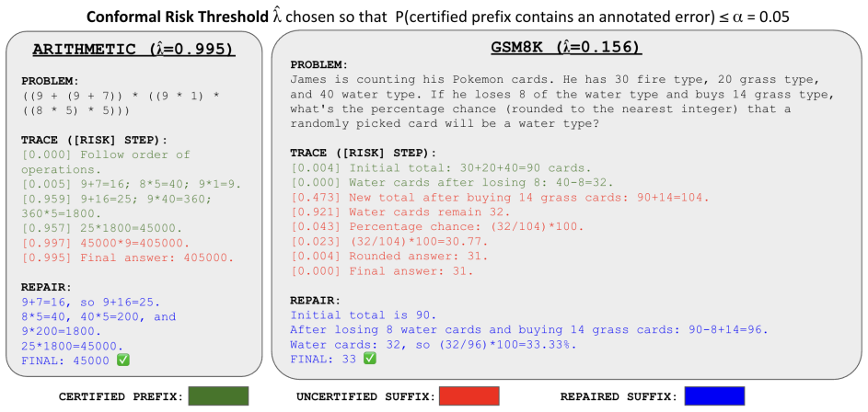Screen dimensions: 868x412
Task: Click the red Uncertified Suffix color swatch
Action: (469, 396)
